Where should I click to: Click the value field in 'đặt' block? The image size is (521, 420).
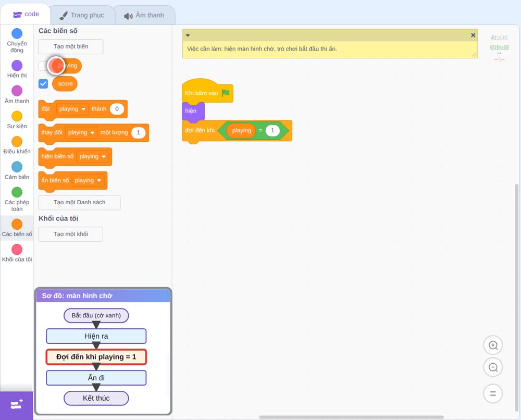click(117, 109)
